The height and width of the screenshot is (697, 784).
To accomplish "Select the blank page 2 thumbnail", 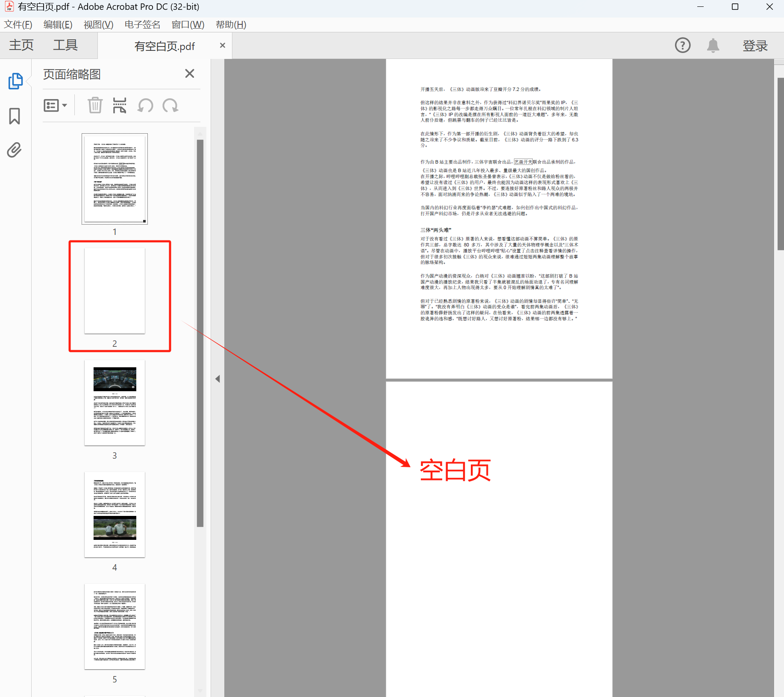I will 115,291.
